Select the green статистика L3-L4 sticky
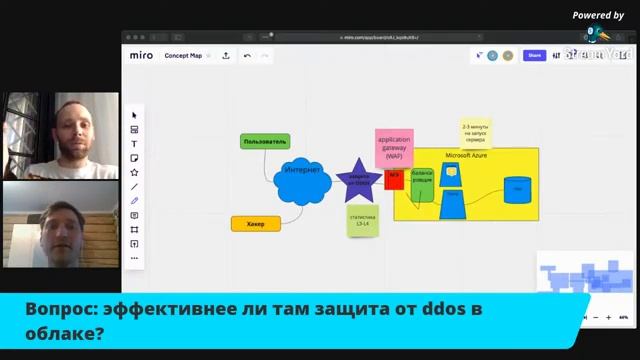The height and width of the screenshot is (360, 640). pyautogui.click(x=362, y=221)
